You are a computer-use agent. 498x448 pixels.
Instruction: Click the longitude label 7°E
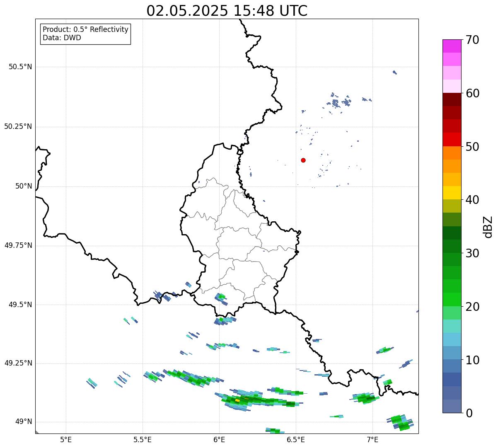[x=373, y=440]
